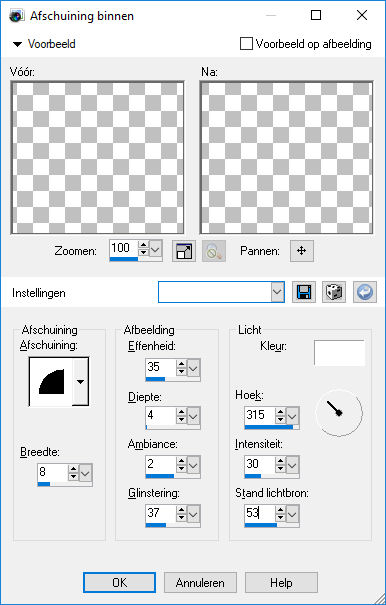The height and width of the screenshot is (605, 386).
Task: Click the PaintShop app icon in title bar
Action: 17,16
